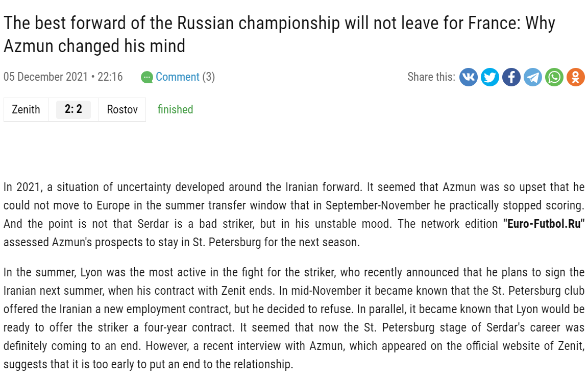Click the 05 December 2021 publication date
The image size is (588, 378).
pyautogui.click(x=45, y=77)
